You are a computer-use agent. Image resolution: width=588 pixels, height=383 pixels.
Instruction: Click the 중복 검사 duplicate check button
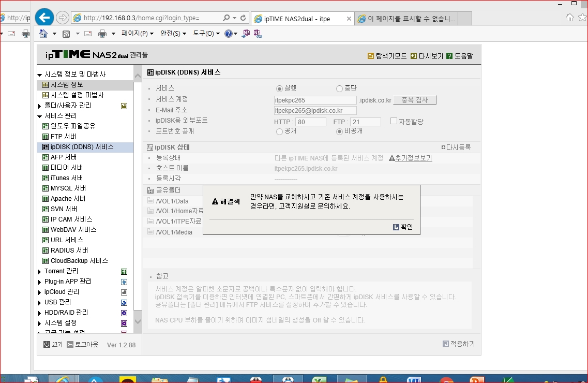click(x=415, y=100)
